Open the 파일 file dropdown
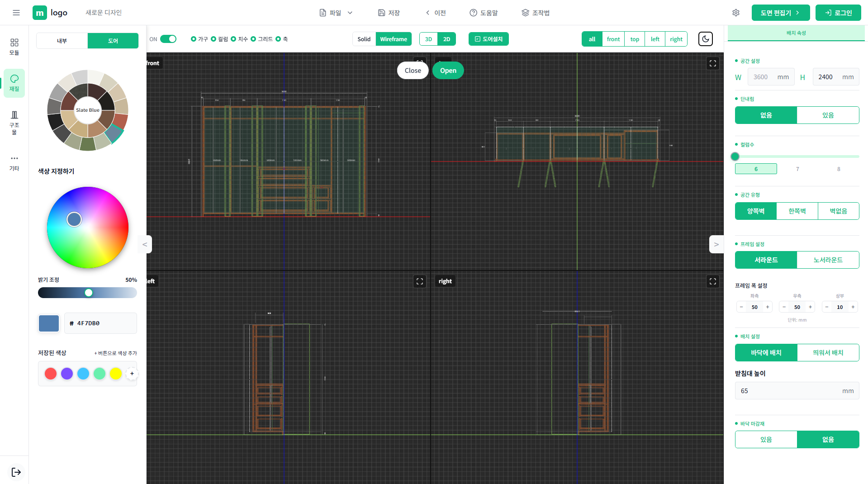This screenshot has width=868, height=484. 336,13
